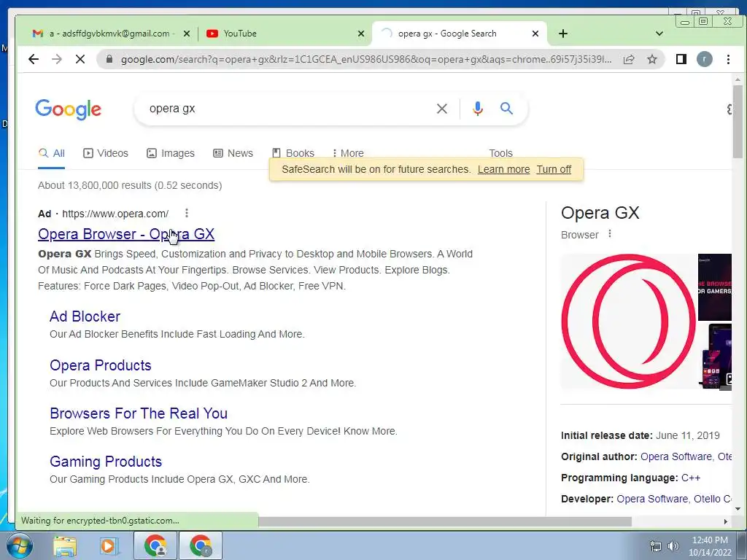Viewport: 747px width, 560px height.
Task: Switch to second Chrome taskbar window
Action: coord(200,545)
